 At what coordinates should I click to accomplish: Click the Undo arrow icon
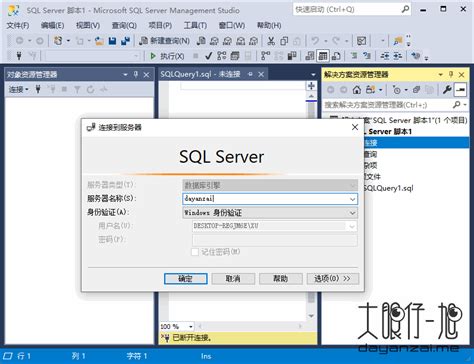tap(314, 41)
